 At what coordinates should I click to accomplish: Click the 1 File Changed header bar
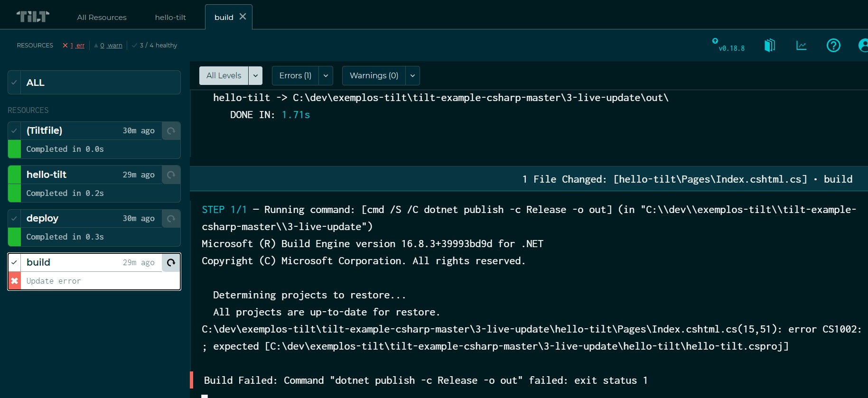529,179
